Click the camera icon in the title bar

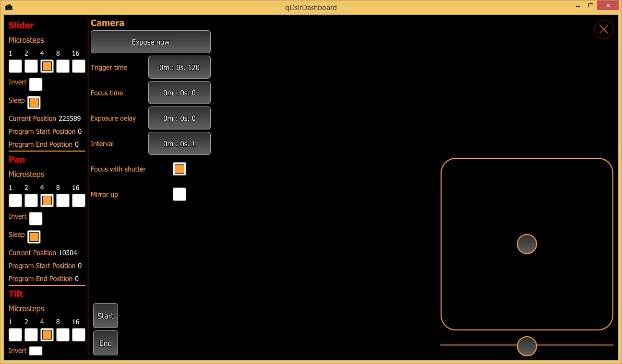[9, 7]
